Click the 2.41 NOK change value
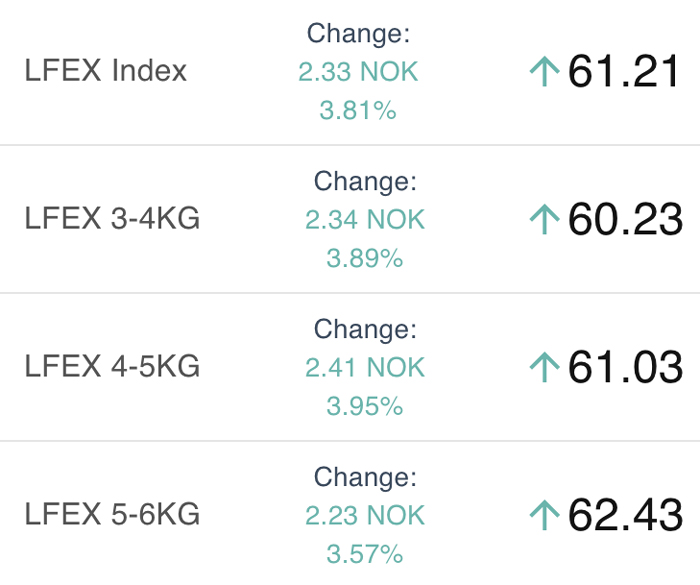700x585 pixels. (365, 367)
